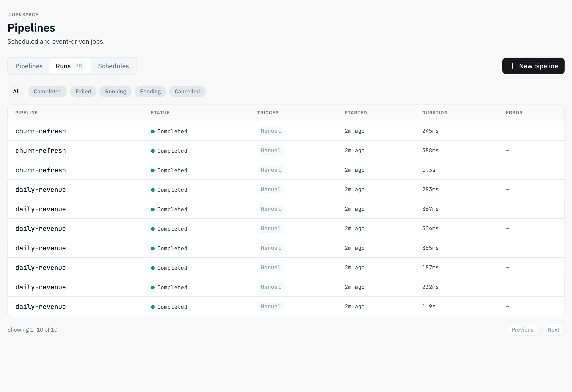This screenshot has height=392, width=572.
Task: Open daily-revenue run lasting 187ms
Action: (286, 267)
